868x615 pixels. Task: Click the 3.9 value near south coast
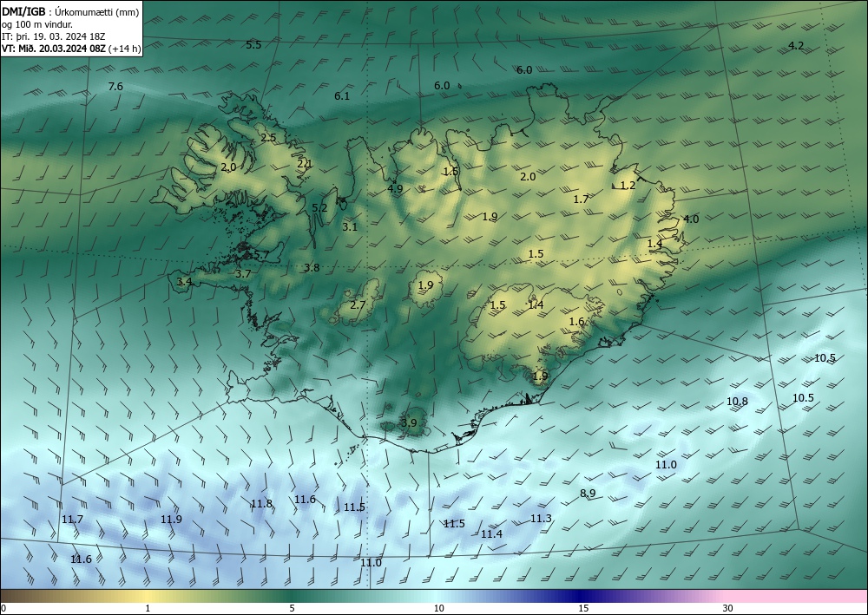coord(409,423)
